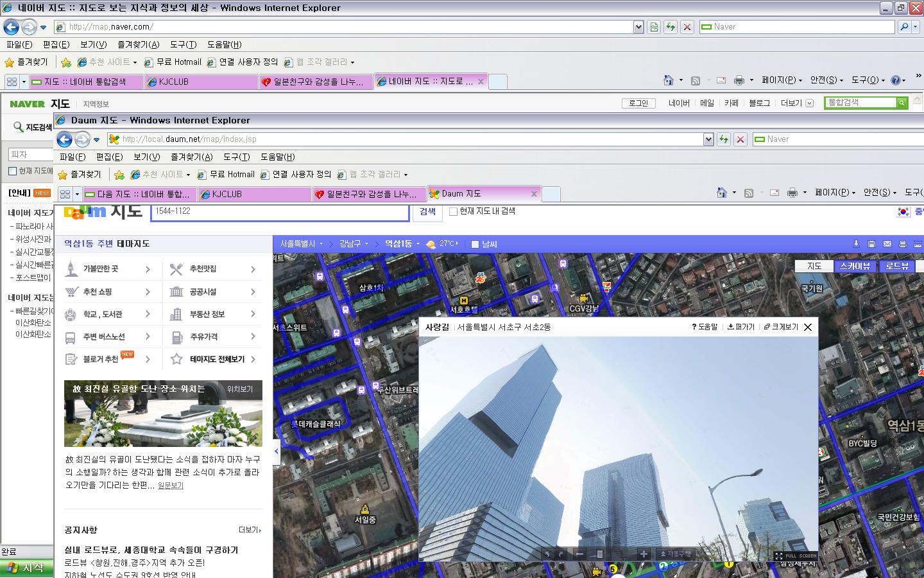Click the FULL SCREEN icon in road view
Screen dimensions: 924x578
coord(796,556)
